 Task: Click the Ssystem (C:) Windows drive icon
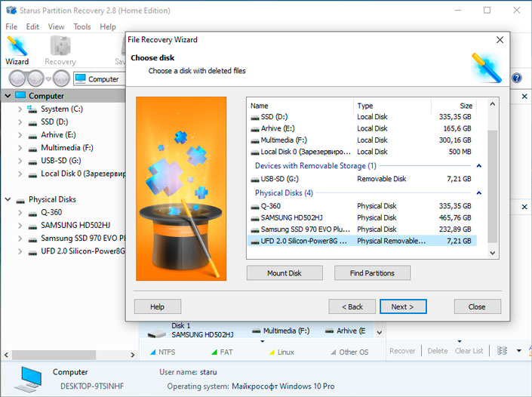click(x=32, y=109)
